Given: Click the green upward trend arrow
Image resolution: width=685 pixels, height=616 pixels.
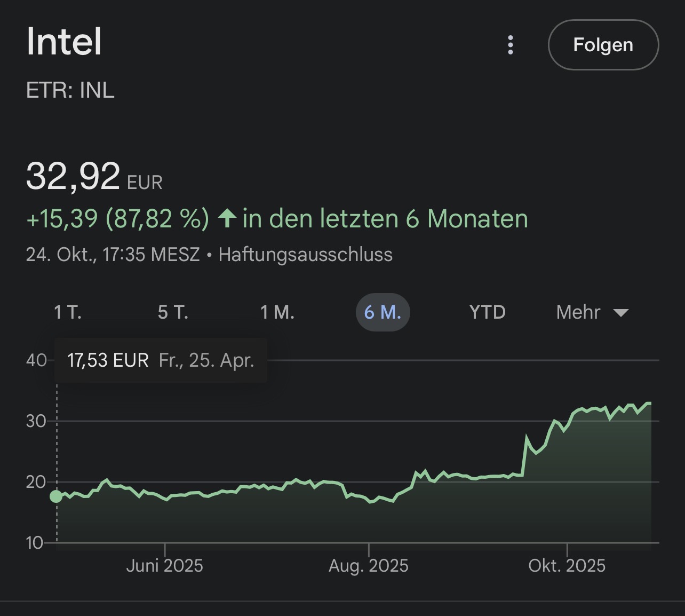Looking at the screenshot, I should [227, 218].
